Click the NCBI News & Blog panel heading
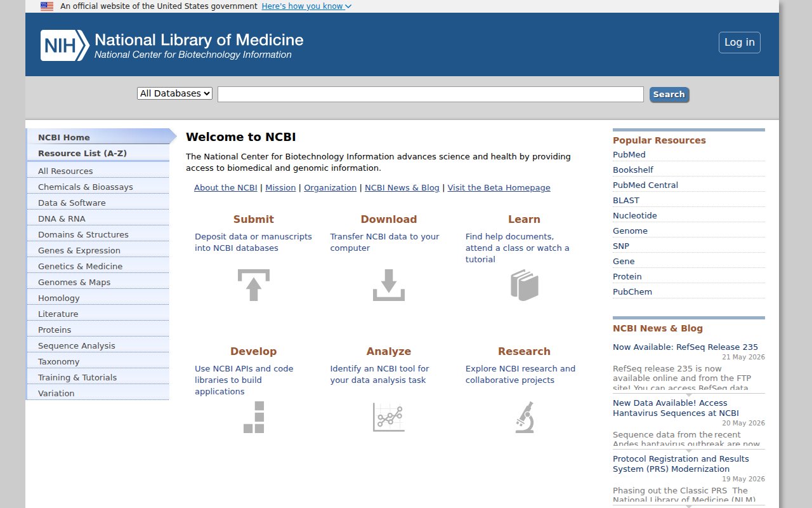Image resolution: width=812 pixels, height=508 pixels. [658, 328]
